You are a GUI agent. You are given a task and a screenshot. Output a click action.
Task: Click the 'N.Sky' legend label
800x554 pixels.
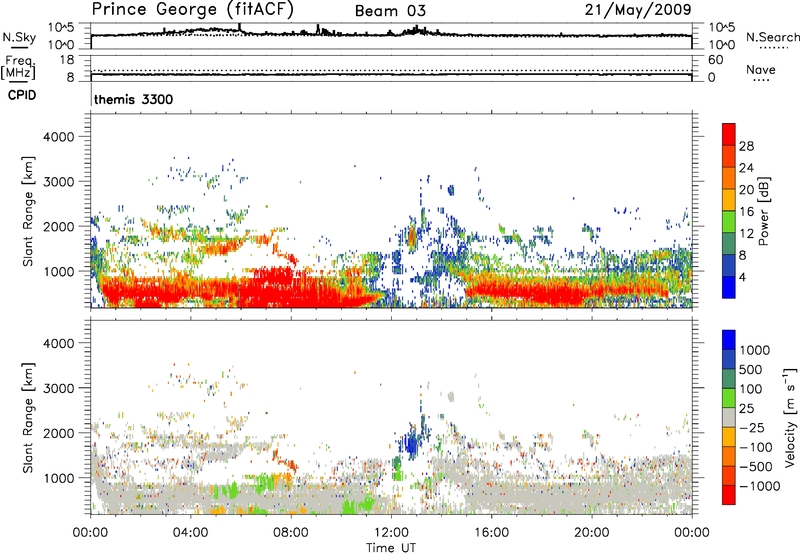click(x=19, y=37)
